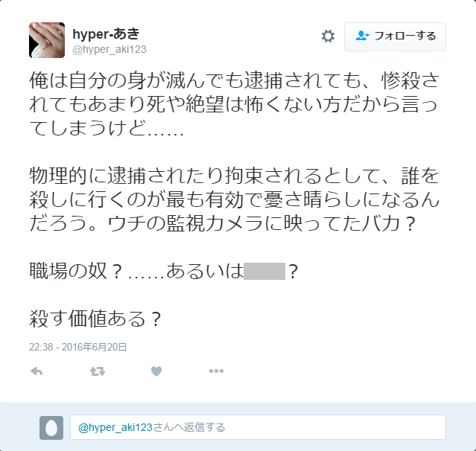Focus the reply text input field
476x451 pixels.
(258, 427)
